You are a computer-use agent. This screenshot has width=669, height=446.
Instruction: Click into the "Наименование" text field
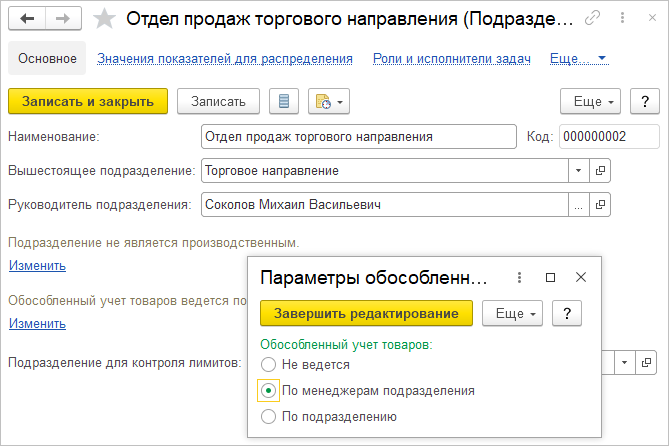[x=355, y=137]
